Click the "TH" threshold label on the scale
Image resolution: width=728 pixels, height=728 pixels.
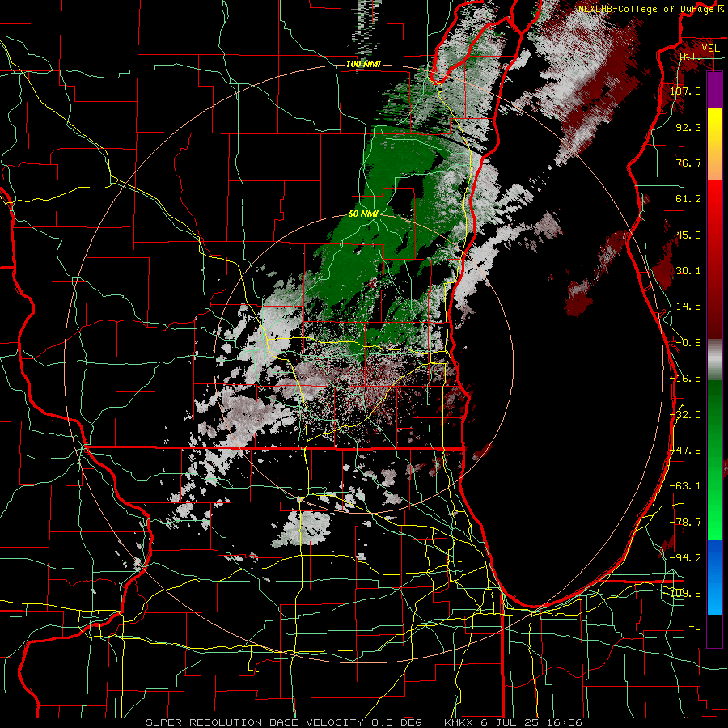pyautogui.click(x=695, y=630)
